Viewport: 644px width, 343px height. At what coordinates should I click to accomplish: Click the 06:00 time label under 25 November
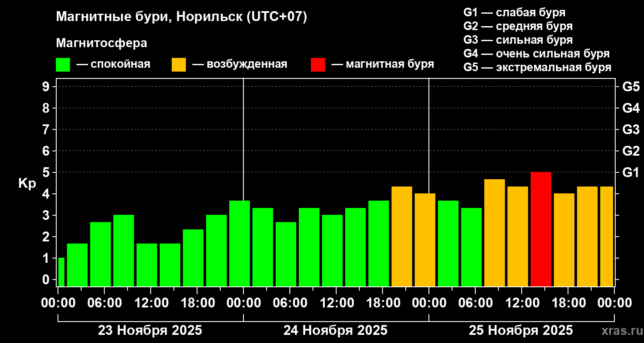click(x=475, y=303)
